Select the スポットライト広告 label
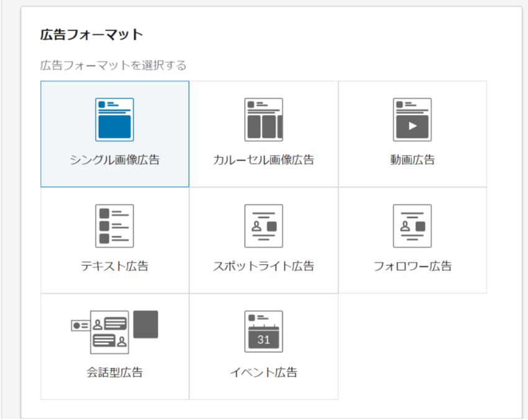 (263, 267)
